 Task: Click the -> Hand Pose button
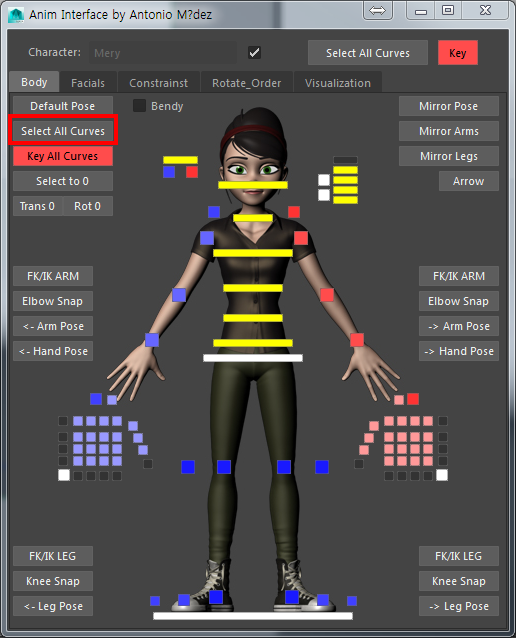[x=459, y=351]
